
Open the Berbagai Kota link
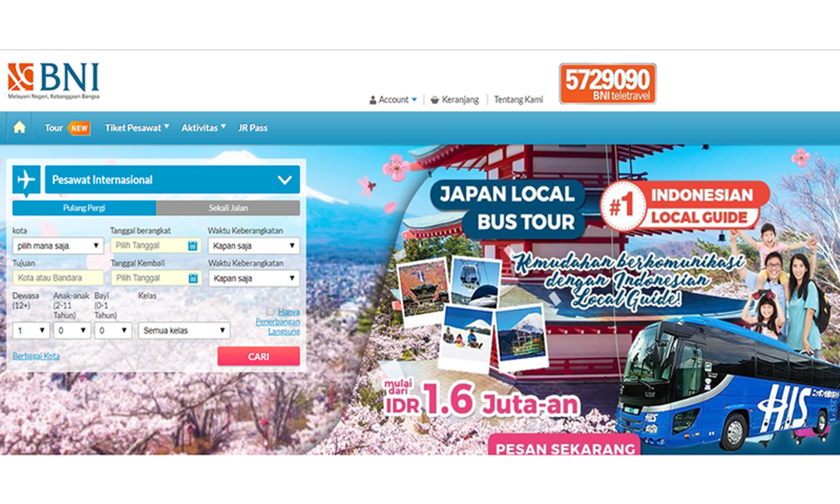36,356
